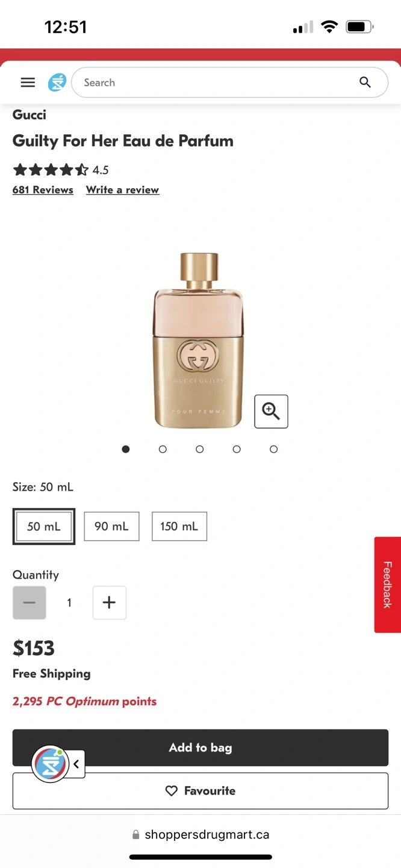
Task: Select the 150 mL size option
Action: tap(179, 526)
